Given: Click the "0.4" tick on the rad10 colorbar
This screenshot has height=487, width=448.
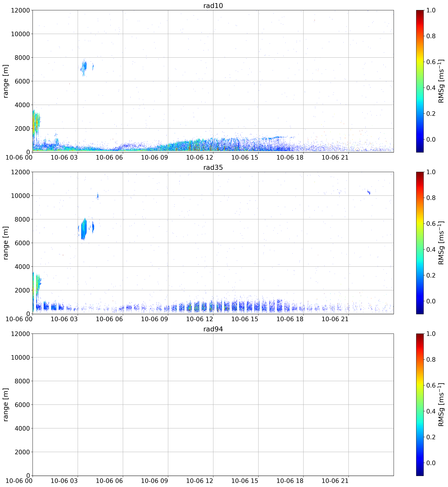Looking at the screenshot, I should tap(431, 88).
